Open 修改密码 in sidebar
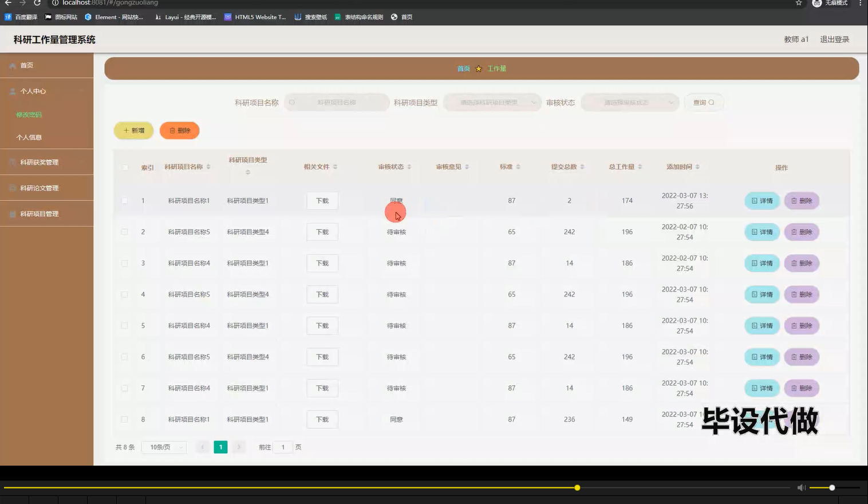This screenshot has height=504, width=868. [29, 115]
